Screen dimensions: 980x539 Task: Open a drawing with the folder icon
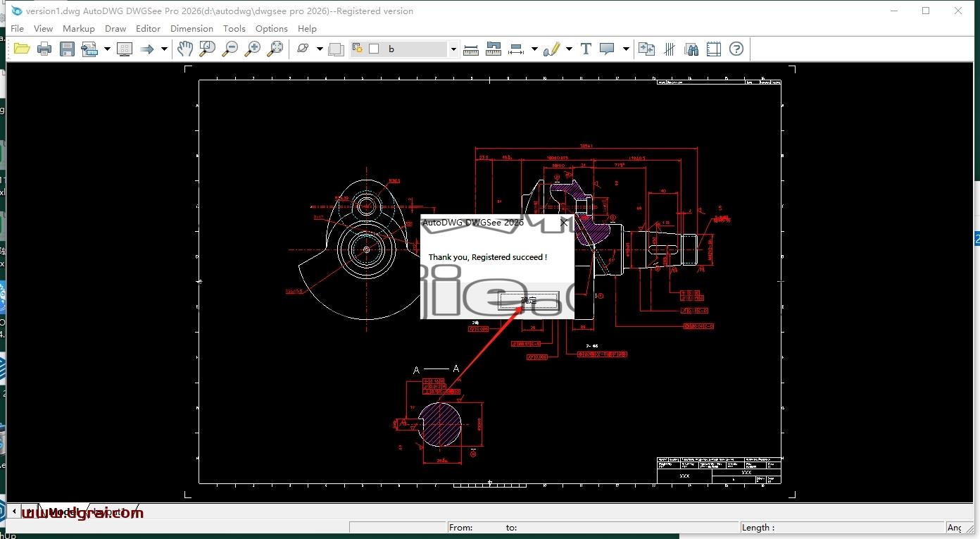pos(22,49)
